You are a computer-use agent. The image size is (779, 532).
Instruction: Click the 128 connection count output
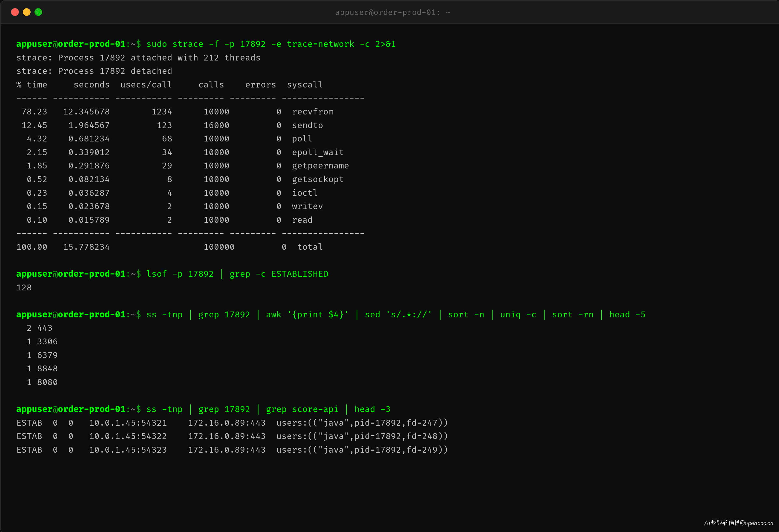pos(24,287)
